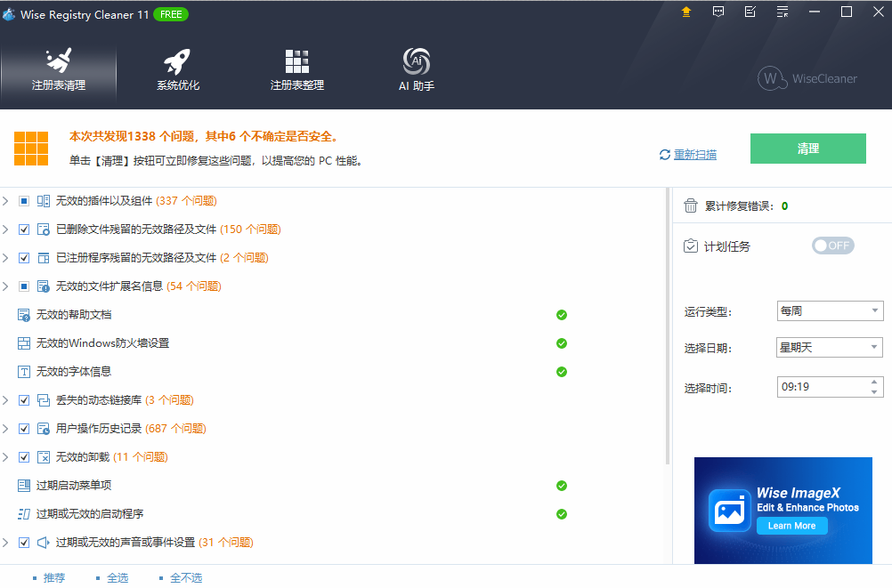The width and height of the screenshot is (892, 588).
Task: Open the main menu list icon
Action: pos(780,12)
